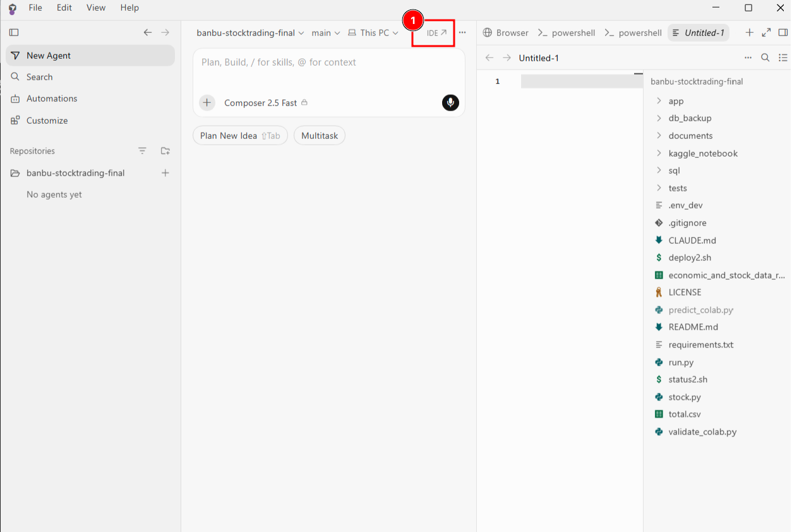Toggle the right side panel layout icon
This screenshot has height=532, width=792.
(783, 33)
